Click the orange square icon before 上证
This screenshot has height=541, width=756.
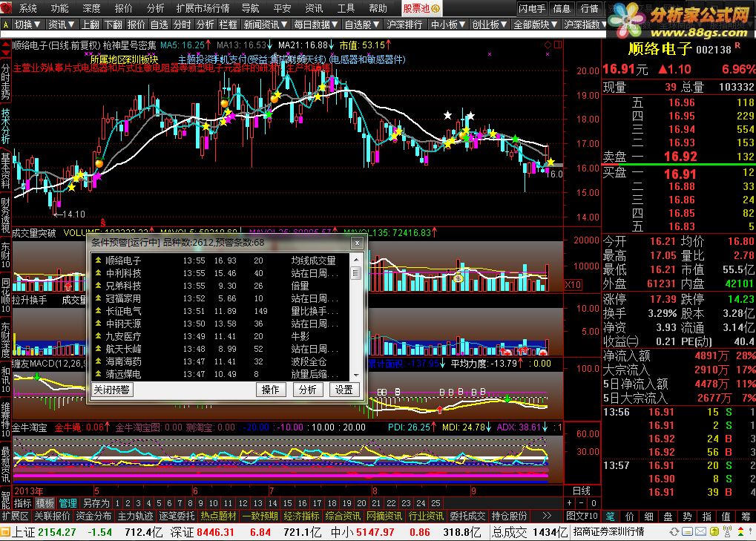5,532
